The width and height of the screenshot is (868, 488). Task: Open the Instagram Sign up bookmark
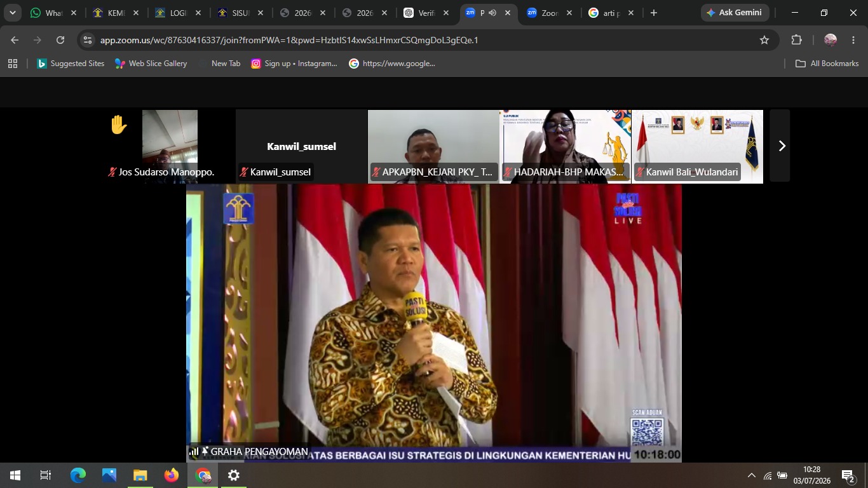pos(294,64)
